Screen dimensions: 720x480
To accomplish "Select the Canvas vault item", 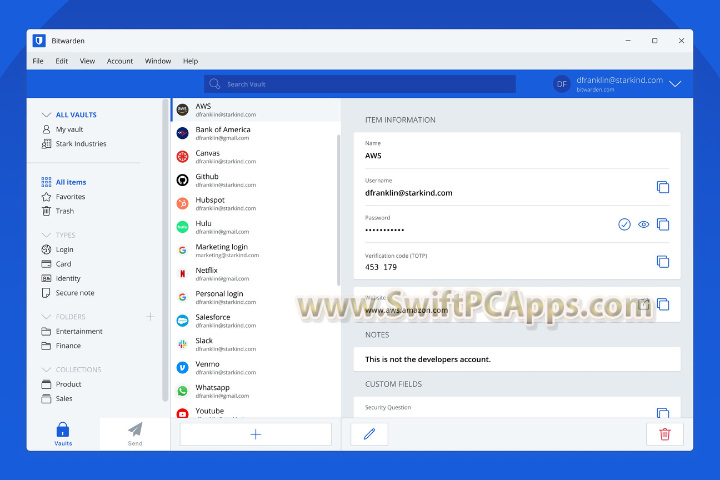I will (x=255, y=157).
